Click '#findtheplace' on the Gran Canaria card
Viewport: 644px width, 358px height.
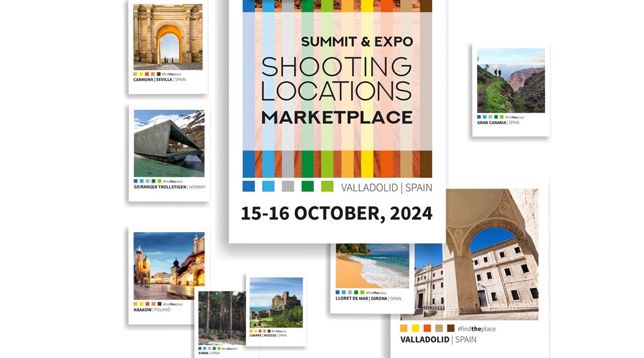515,117
